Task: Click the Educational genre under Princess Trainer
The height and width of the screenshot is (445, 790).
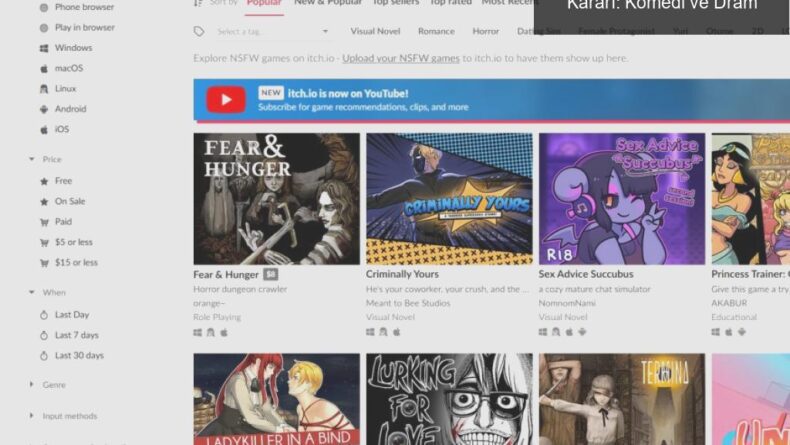Action: 734,317
